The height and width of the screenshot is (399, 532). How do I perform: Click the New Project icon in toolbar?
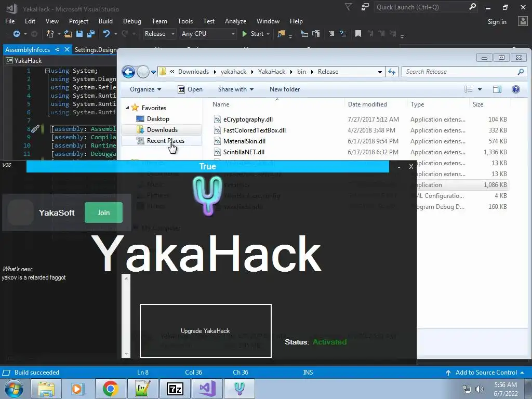point(50,34)
